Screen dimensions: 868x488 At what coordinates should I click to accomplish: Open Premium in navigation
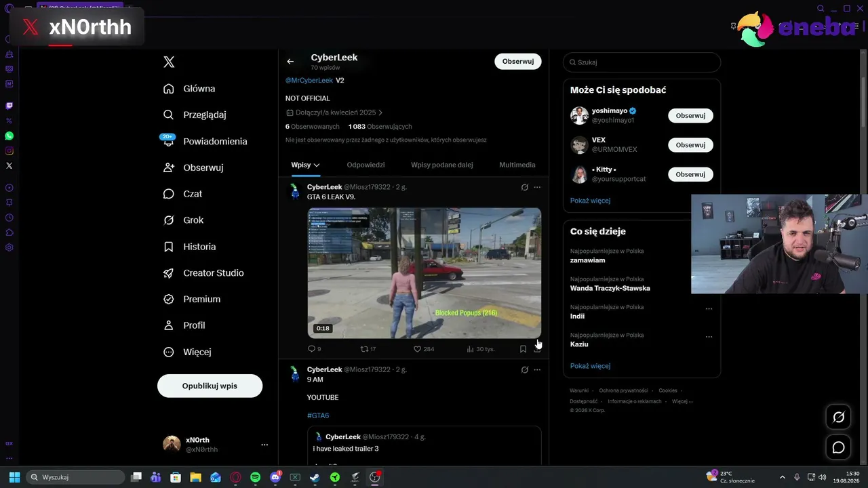tap(192, 299)
